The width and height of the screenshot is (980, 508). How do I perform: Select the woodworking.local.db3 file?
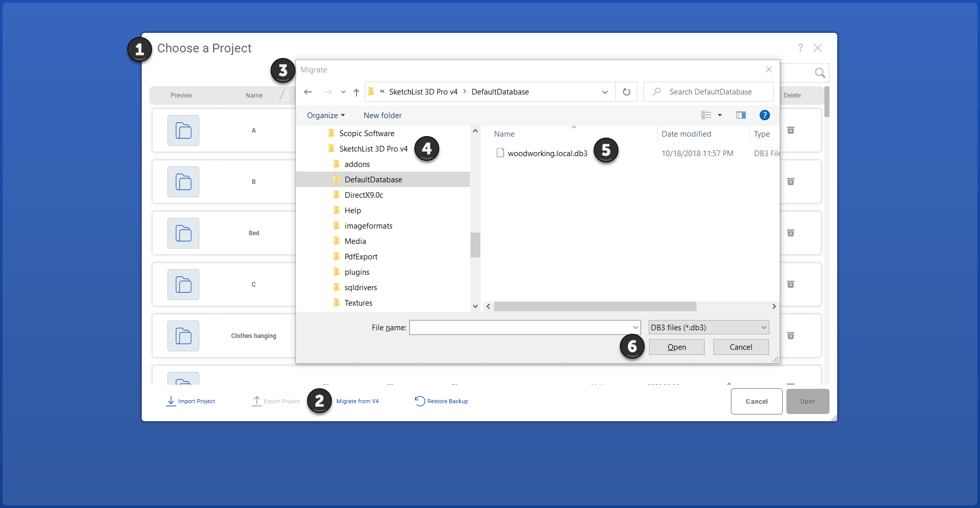click(547, 154)
